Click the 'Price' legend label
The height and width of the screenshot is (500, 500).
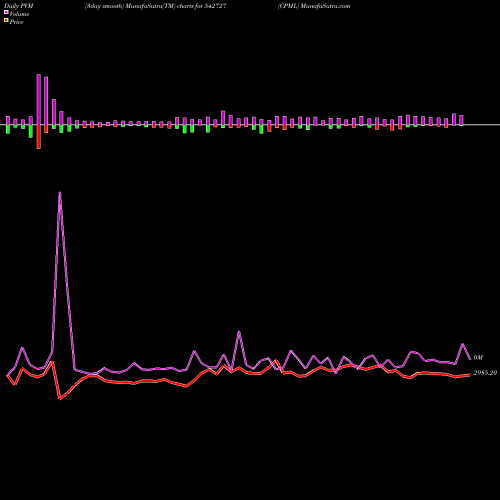pyautogui.click(x=16, y=22)
